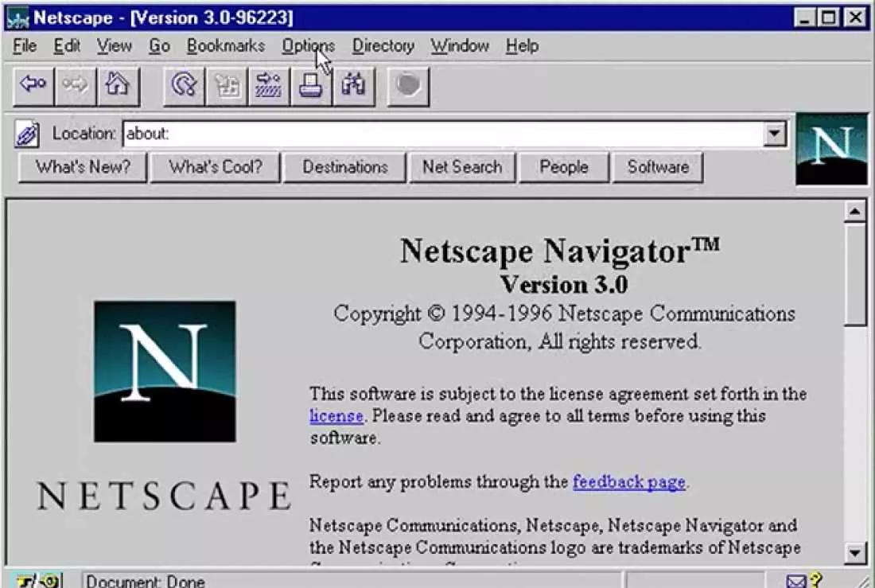Screen dimensions: 875x588
Task: Click the Find binoculars toolbar icon
Action: 353,85
